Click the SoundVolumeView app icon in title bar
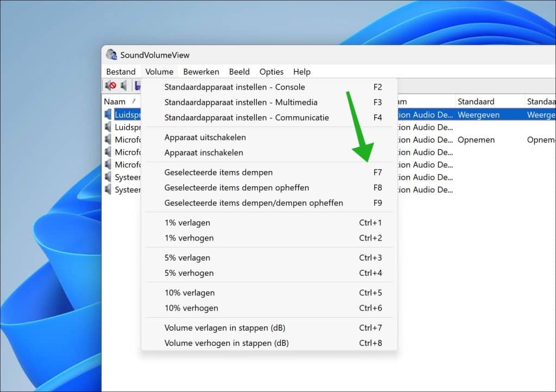Image resolution: width=556 pixels, height=392 pixels. pyautogui.click(x=111, y=55)
